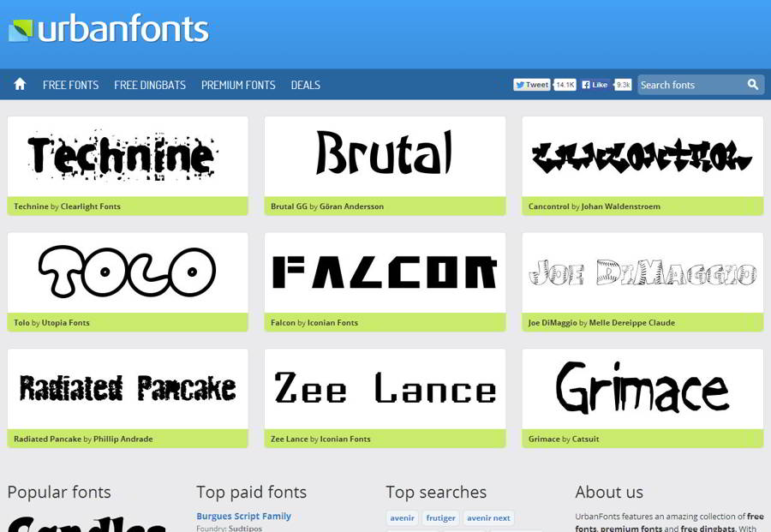The width and height of the screenshot is (771, 532).
Task: Click the urbanfonts logo
Action: click(109, 28)
